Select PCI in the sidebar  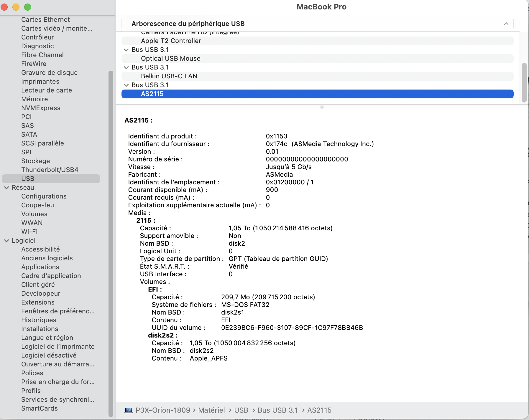(x=26, y=117)
